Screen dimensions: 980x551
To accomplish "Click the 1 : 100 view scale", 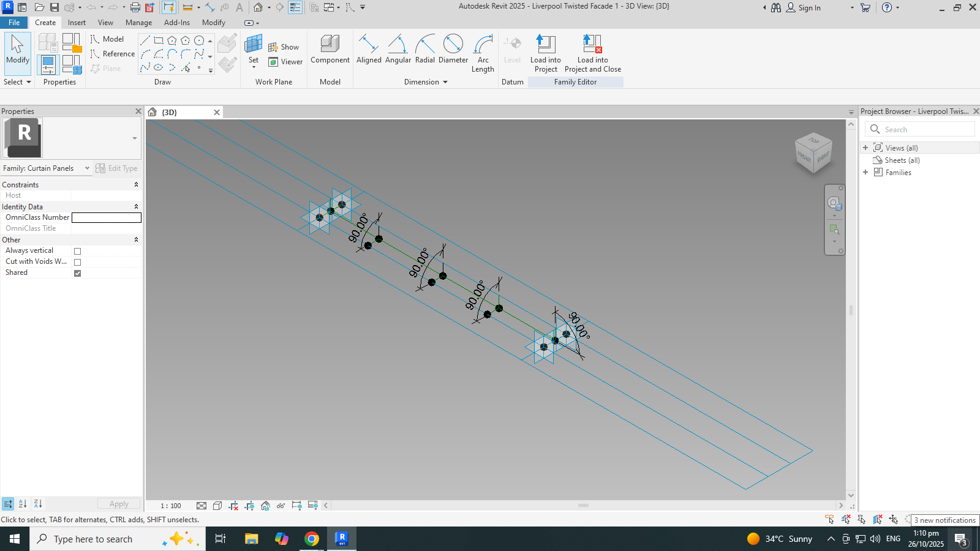I will click(171, 506).
